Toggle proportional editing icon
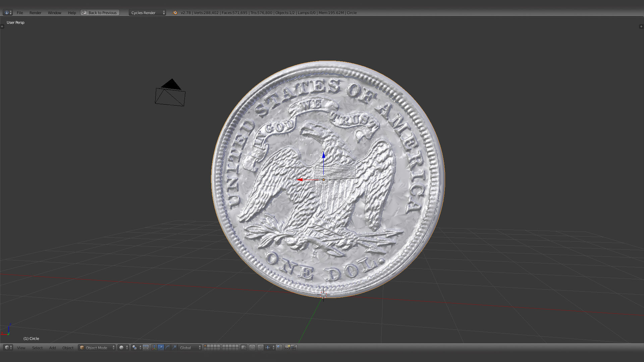The height and width of the screenshot is (362, 644). click(252, 348)
